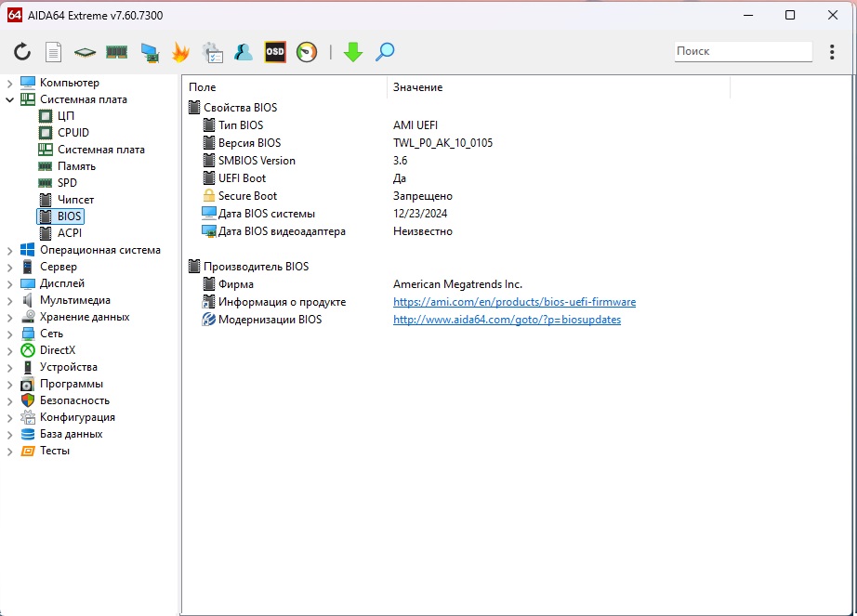Click the Безопасность shield icon

[27, 400]
